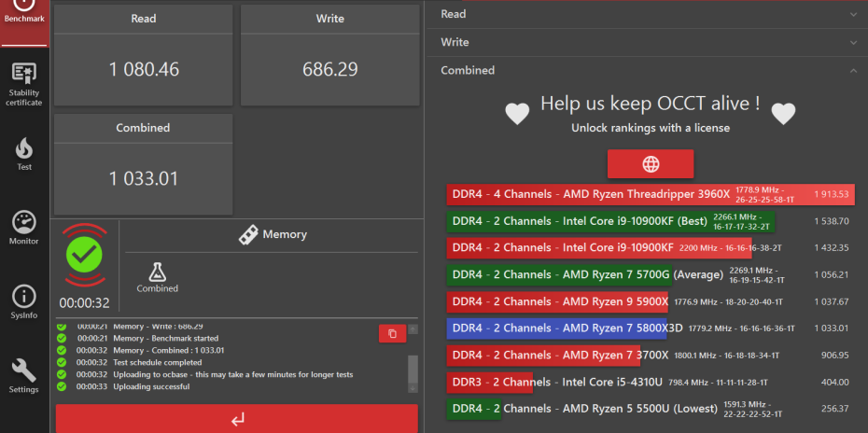Select the Core i5-4310U DDR3 row
Screen dimensions: 868x433
651,382
